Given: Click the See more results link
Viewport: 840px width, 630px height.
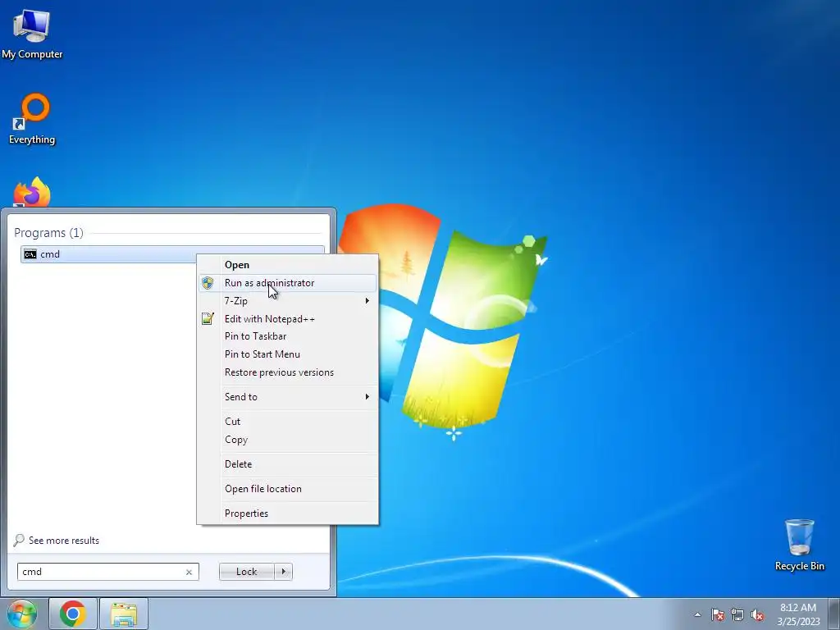Looking at the screenshot, I should [x=64, y=541].
